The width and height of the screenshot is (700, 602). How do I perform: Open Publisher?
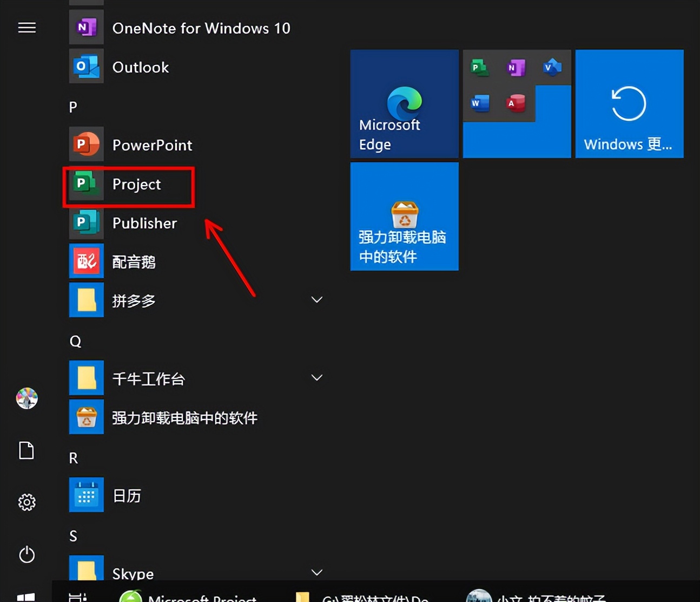144,223
